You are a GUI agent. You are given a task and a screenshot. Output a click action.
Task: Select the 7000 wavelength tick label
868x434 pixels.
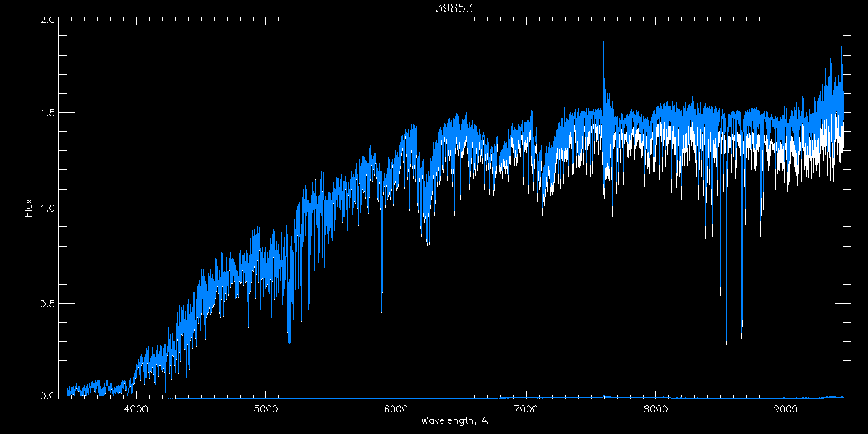[526, 407]
